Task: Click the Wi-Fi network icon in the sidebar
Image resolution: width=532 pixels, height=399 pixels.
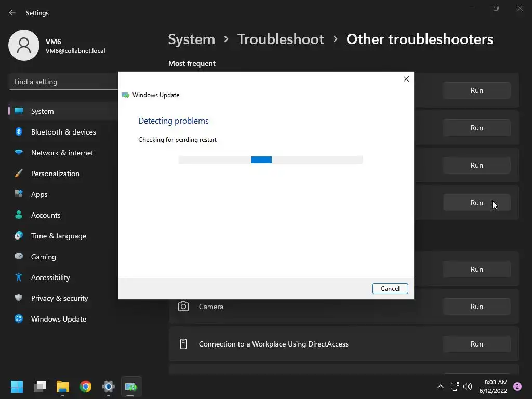Action: click(19, 152)
